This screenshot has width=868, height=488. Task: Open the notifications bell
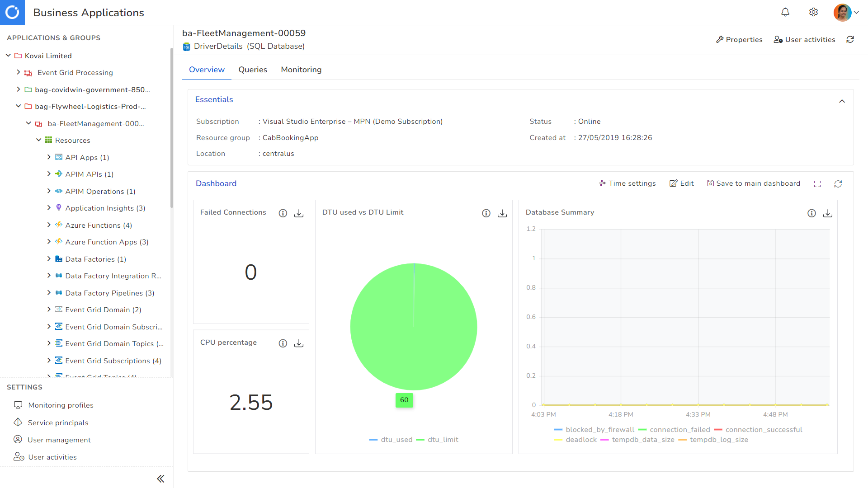[785, 12]
